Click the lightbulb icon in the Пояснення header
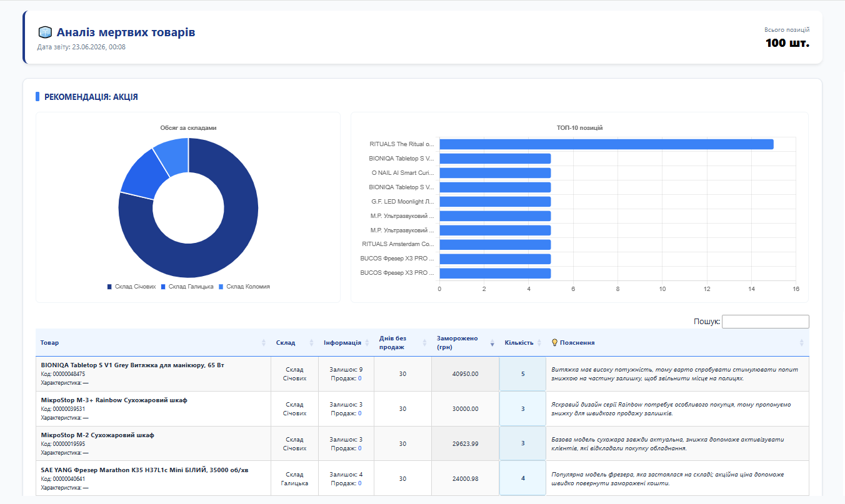The width and height of the screenshot is (845, 504). click(554, 342)
